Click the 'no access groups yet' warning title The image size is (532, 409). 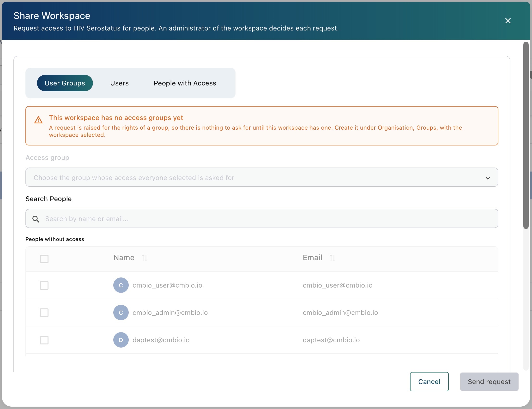(116, 118)
